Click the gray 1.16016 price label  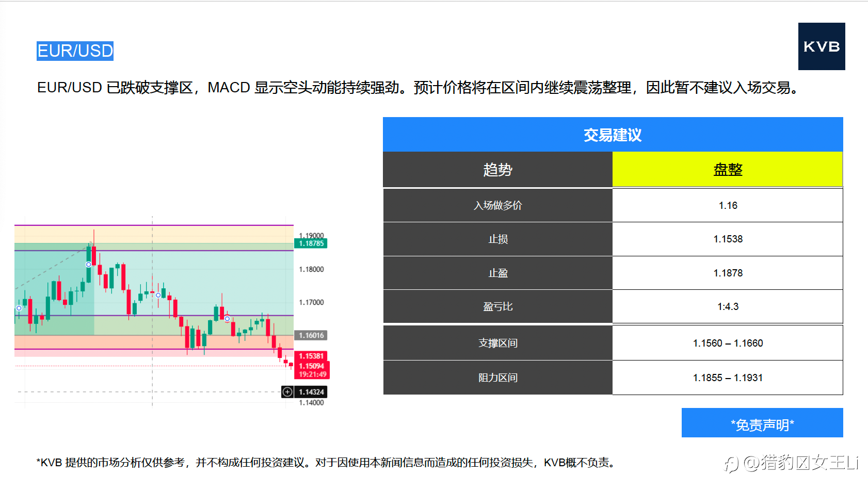311,335
